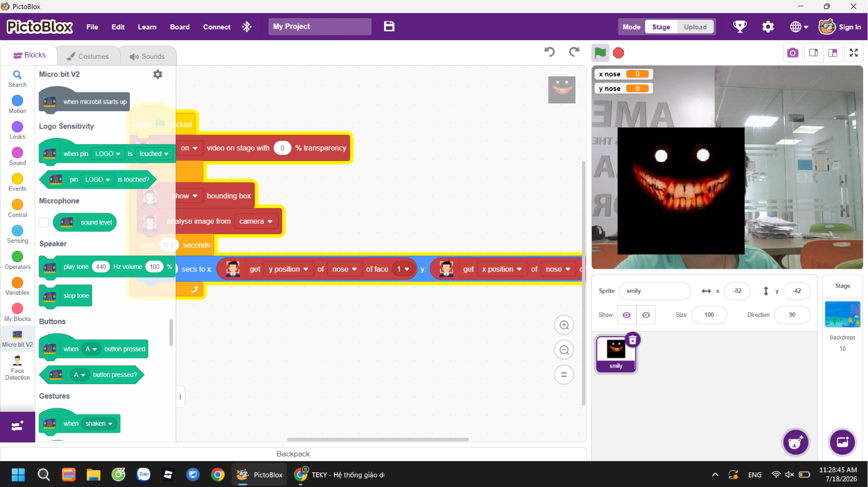Select the Looks block category

coord(18,130)
